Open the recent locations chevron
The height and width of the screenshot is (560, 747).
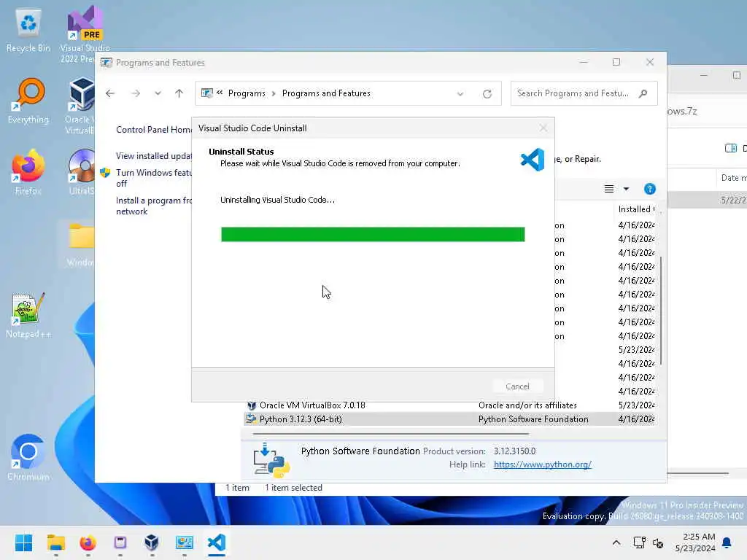pos(158,93)
